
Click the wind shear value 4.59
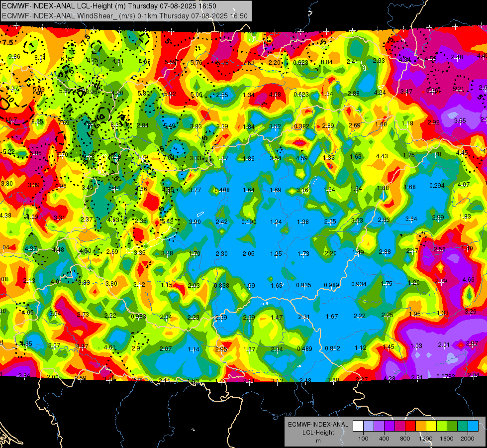click(x=302, y=158)
